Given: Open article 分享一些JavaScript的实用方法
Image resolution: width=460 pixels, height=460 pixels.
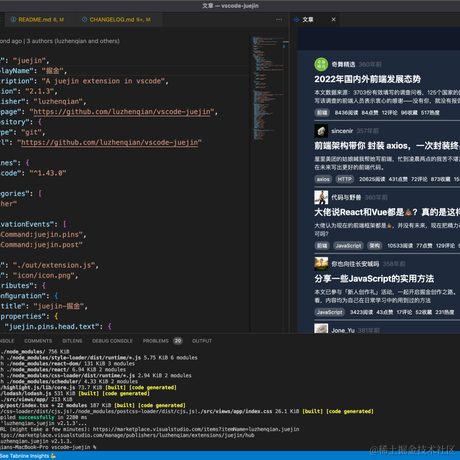Looking at the screenshot, I should click(374, 279).
